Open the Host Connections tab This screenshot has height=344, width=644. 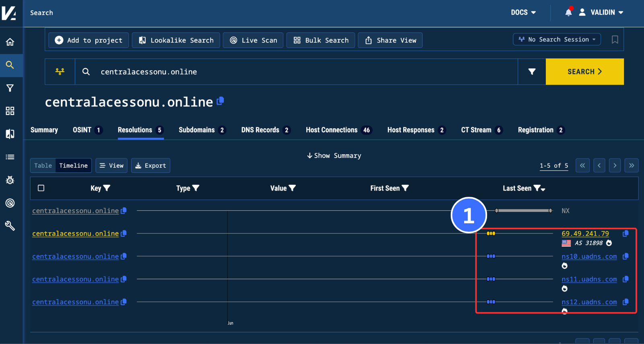pos(339,130)
